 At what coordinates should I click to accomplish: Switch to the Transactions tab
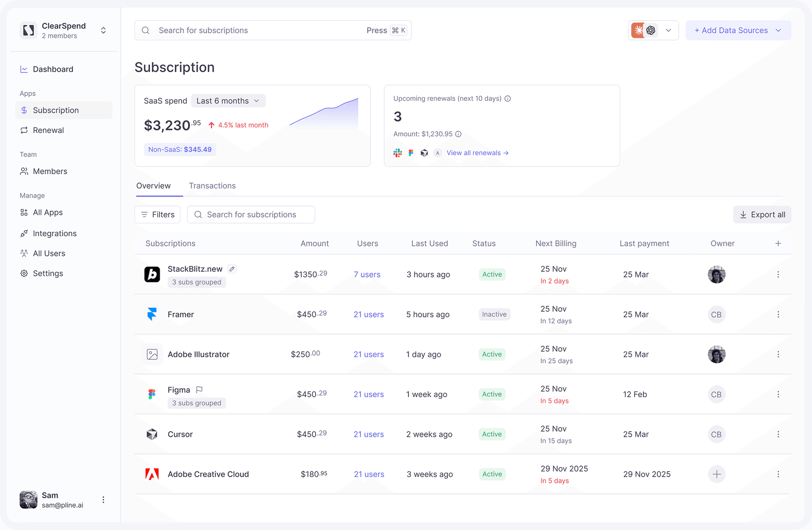click(212, 186)
